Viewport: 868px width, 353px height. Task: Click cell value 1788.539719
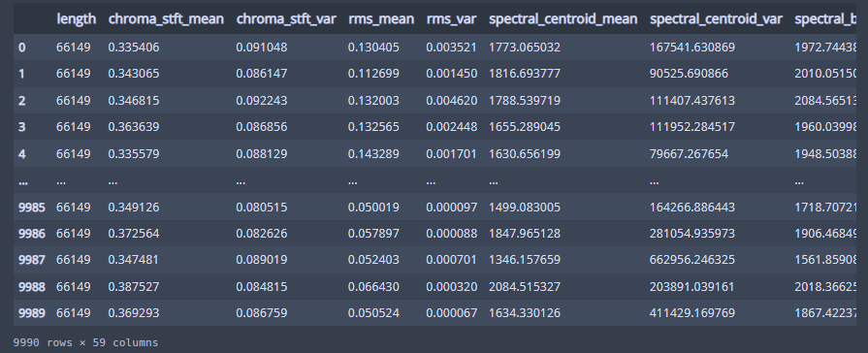[525, 101]
